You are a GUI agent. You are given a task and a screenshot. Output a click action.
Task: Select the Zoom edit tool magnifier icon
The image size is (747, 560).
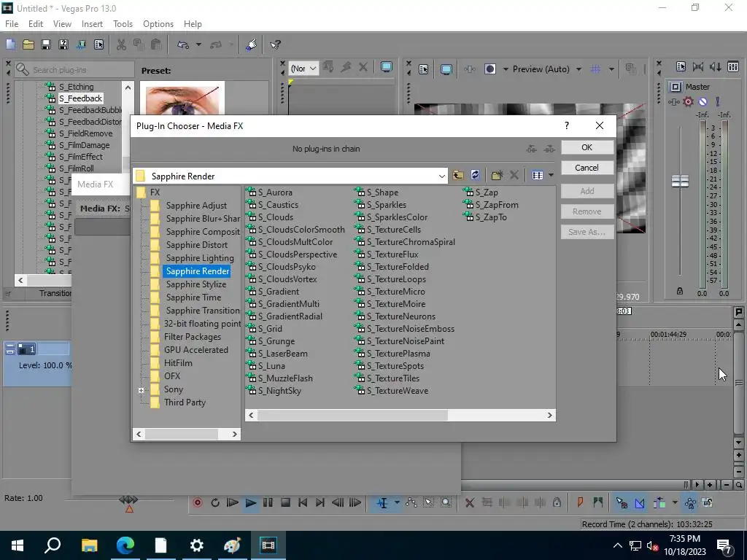tap(446, 502)
